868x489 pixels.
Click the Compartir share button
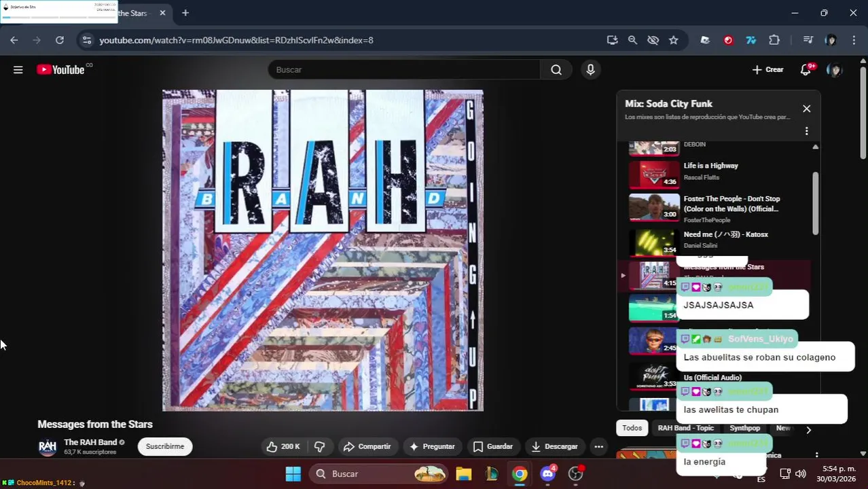point(367,446)
